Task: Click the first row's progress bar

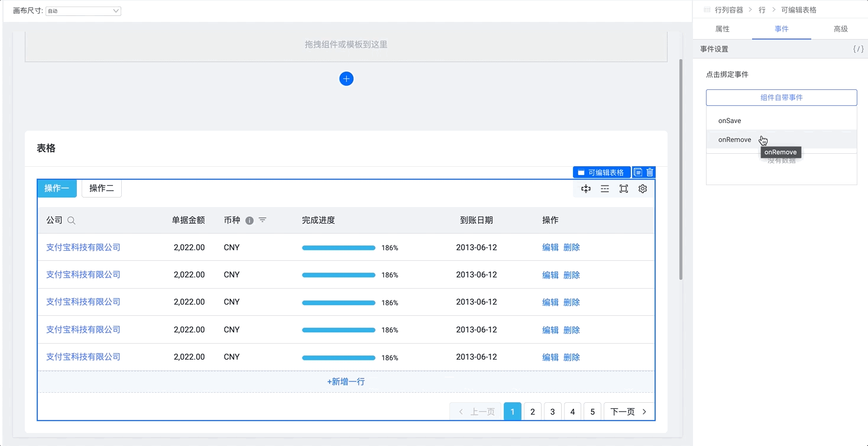Action: (339, 248)
